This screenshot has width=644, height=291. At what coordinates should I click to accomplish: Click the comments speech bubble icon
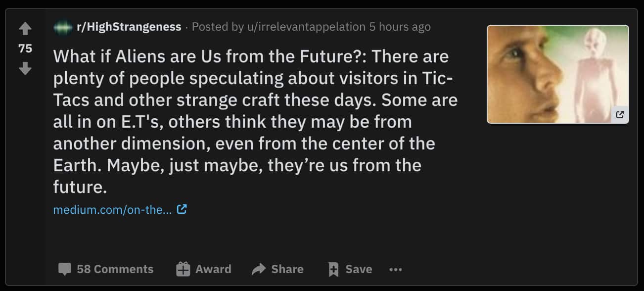click(65, 270)
